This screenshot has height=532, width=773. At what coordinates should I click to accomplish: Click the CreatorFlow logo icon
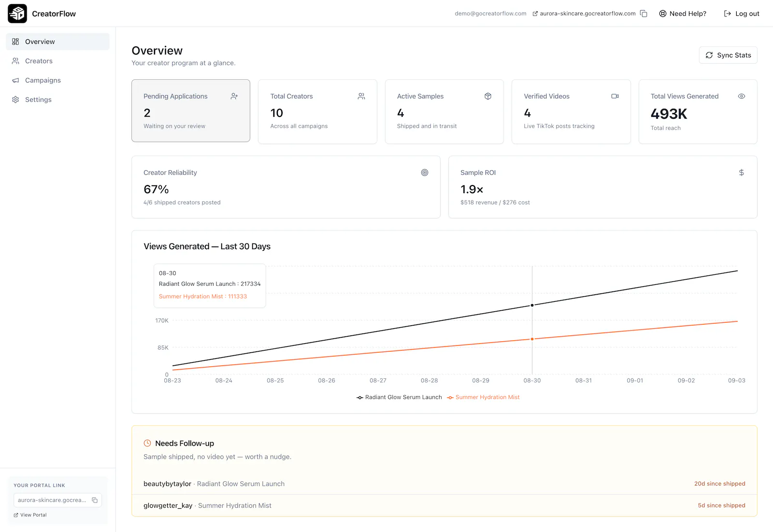pos(17,14)
